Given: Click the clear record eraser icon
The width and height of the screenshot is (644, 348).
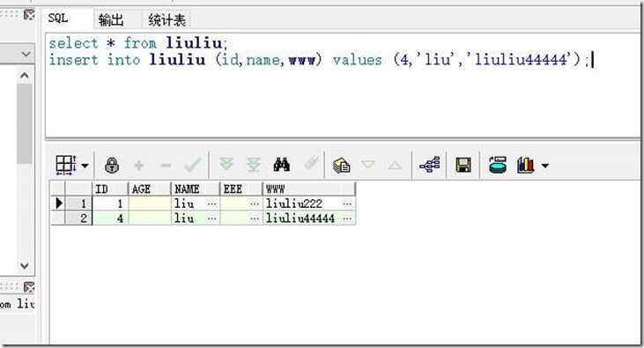Looking at the screenshot, I should tap(312, 163).
